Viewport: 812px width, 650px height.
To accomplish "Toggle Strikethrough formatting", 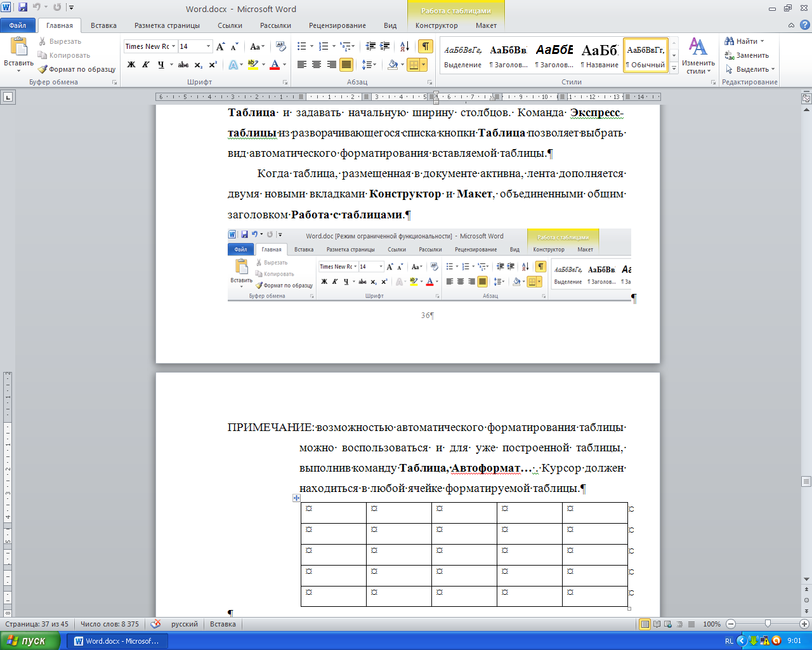I will click(x=183, y=65).
